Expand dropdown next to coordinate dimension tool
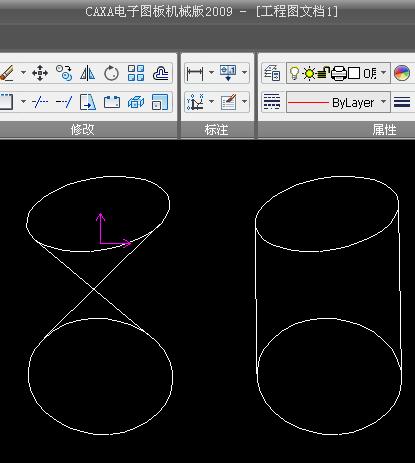The height and width of the screenshot is (463, 415). click(211, 101)
